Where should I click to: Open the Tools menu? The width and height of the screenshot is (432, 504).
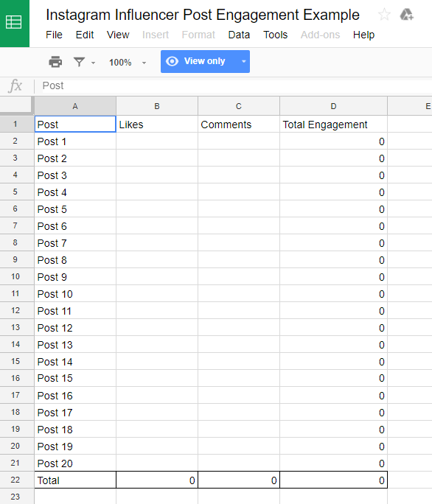(x=276, y=35)
